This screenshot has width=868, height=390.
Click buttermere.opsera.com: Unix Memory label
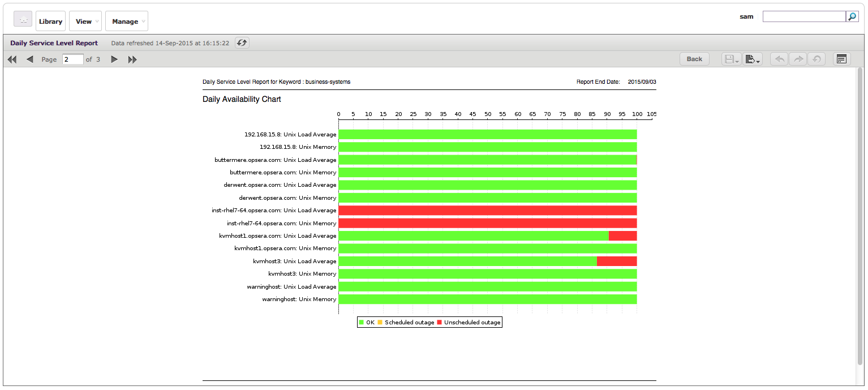click(x=283, y=173)
